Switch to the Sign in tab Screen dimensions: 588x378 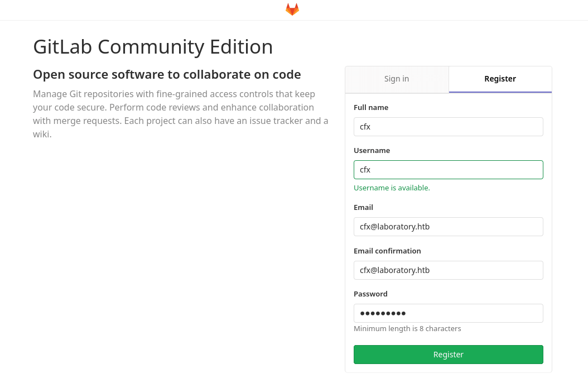pos(397,79)
